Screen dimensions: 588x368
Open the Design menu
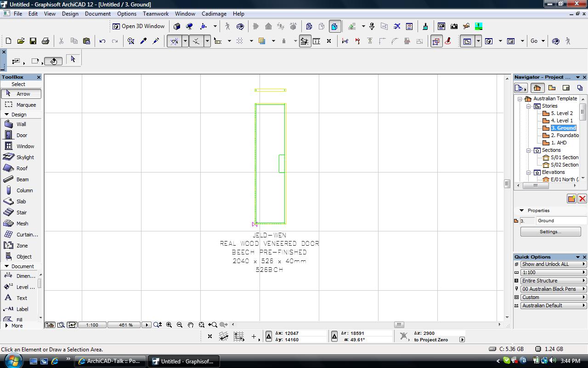(x=70, y=14)
